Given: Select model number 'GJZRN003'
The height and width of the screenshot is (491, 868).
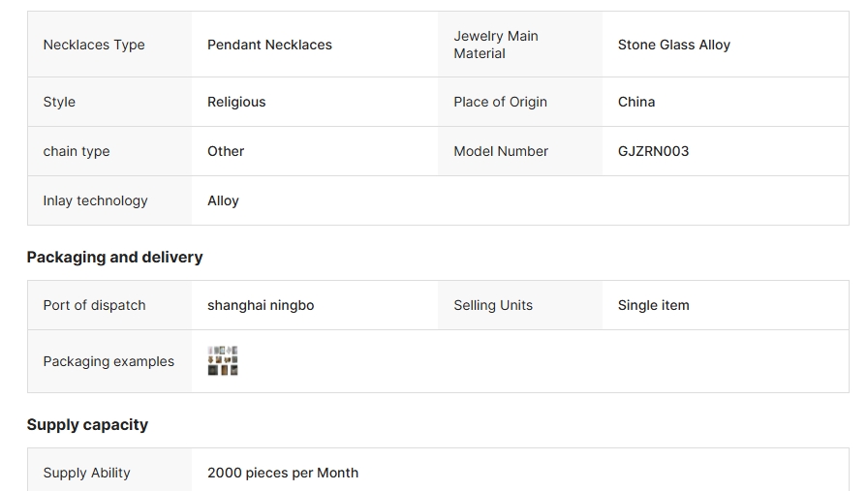Looking at the screenshot, I should (654, 151).
